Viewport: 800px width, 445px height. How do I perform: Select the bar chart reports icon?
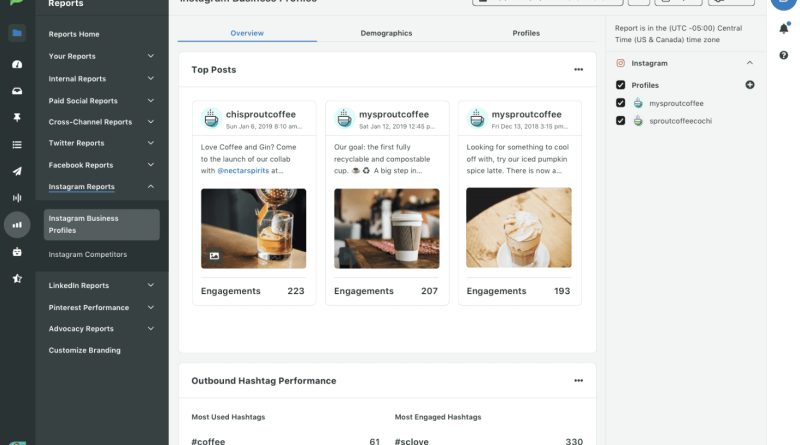pyautogui.click(x=17, y=225)
